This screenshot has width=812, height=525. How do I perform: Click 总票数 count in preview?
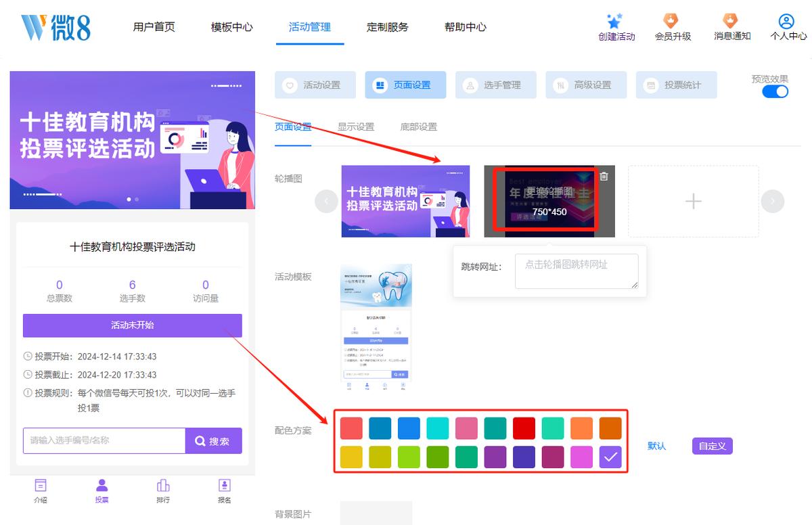(x=60, y=292)
